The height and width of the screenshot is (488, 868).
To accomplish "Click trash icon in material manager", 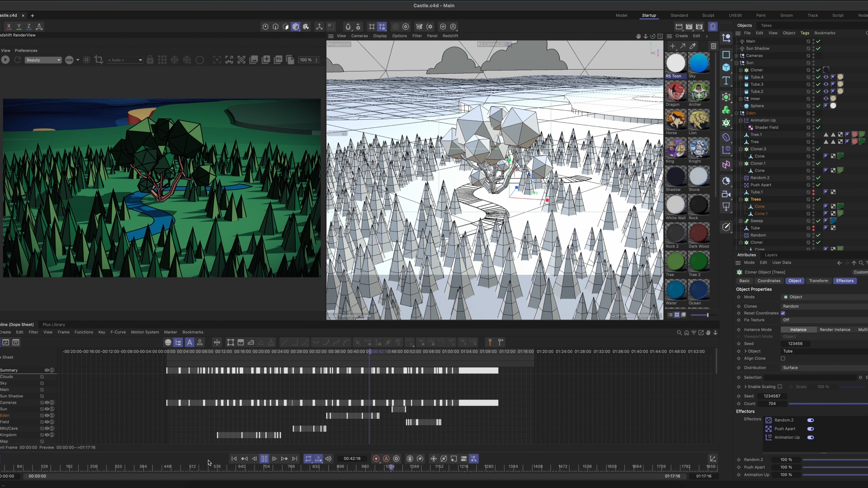I will tap(713, 46).
